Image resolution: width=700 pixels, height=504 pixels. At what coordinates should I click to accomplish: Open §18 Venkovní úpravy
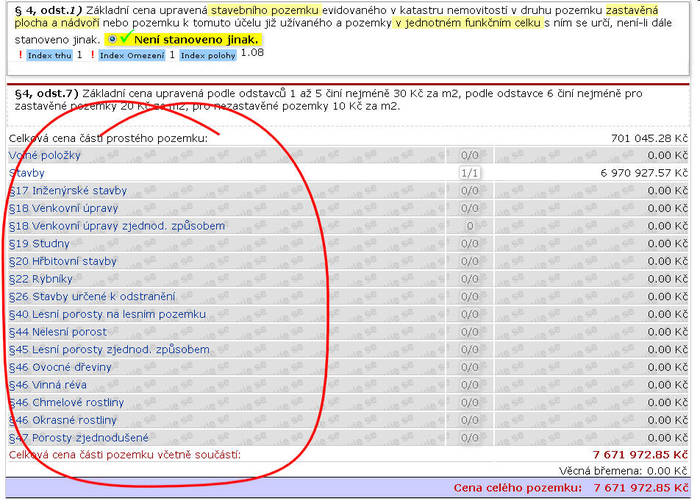[64, 208]
